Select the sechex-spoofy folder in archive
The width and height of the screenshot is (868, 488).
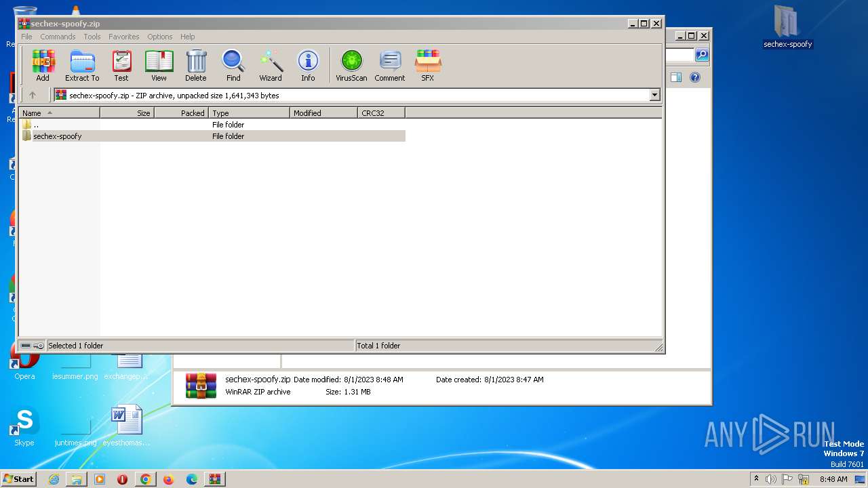[212, 136]
